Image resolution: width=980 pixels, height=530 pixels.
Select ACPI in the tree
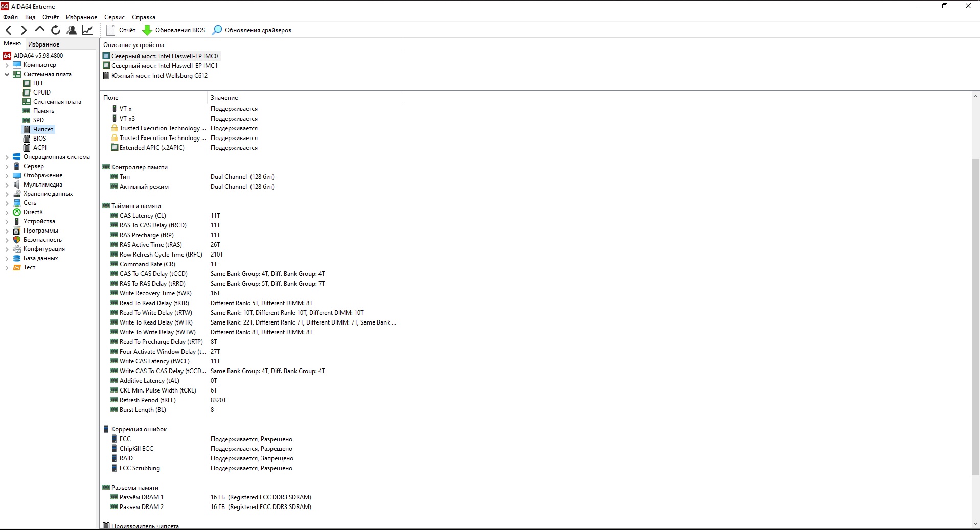click(40, 148)
